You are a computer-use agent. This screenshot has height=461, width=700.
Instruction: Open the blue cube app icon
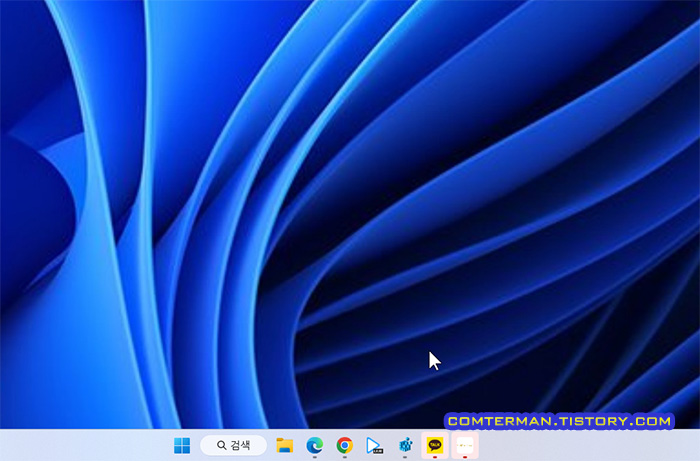click(405, 445)
